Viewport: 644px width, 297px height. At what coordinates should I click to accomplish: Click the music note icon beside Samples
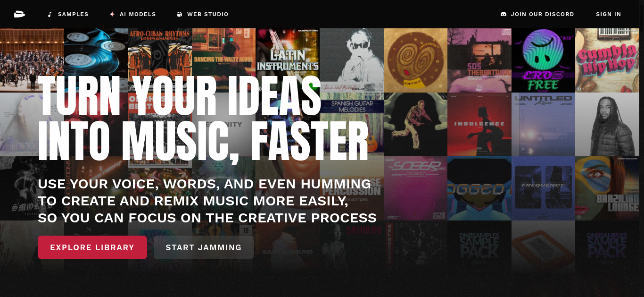coord(50,14)
